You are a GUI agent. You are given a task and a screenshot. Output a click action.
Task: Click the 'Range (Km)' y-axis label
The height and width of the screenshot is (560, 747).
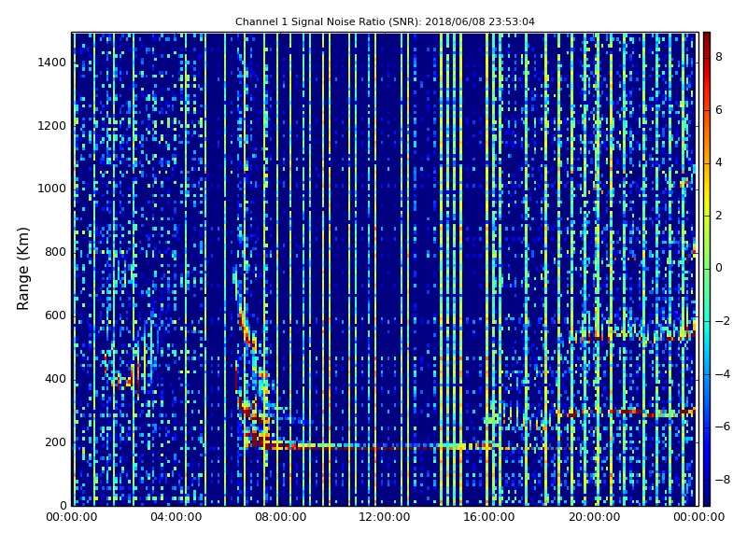22,269
